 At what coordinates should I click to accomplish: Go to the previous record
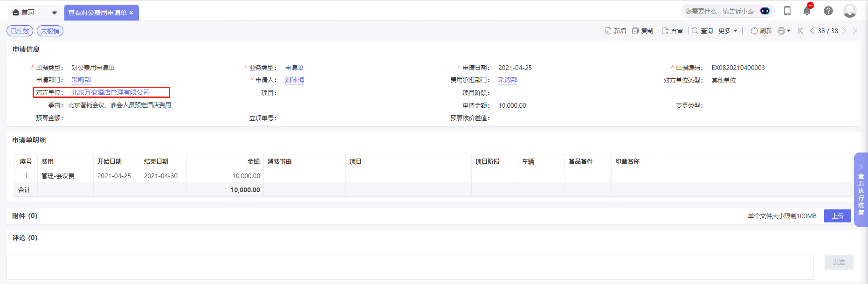tap(812, 31)
